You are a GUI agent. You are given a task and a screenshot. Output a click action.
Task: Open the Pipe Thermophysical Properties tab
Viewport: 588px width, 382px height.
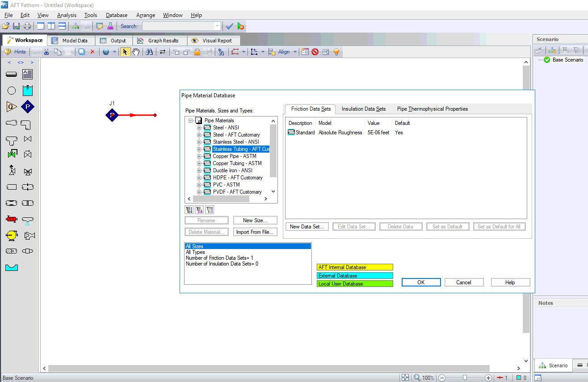tap(433, 109)
